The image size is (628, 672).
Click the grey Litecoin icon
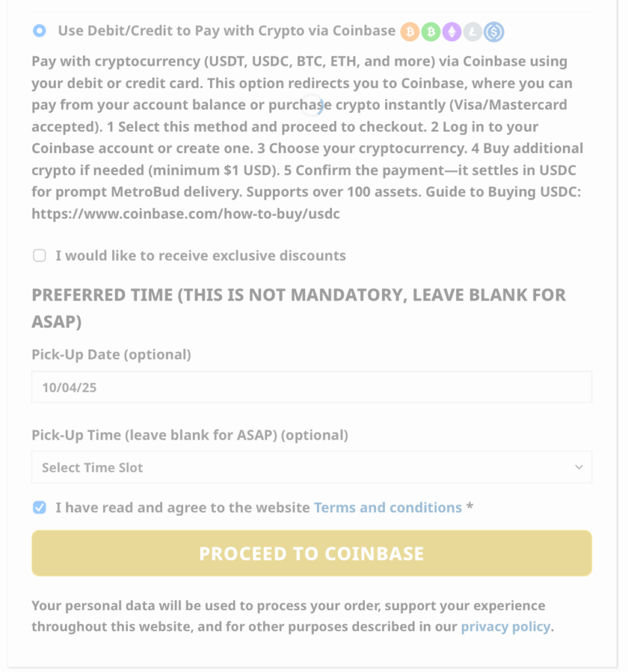tap(472, 31)
